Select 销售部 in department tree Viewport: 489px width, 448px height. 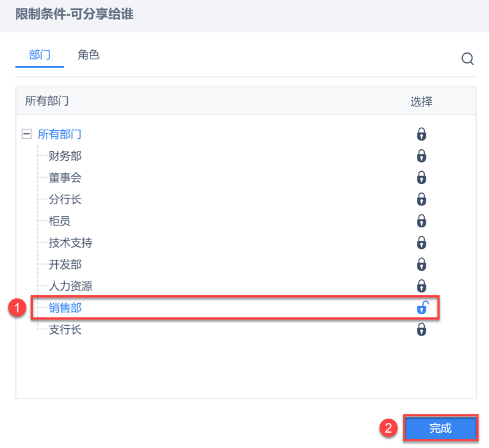[x=65, y=309]
